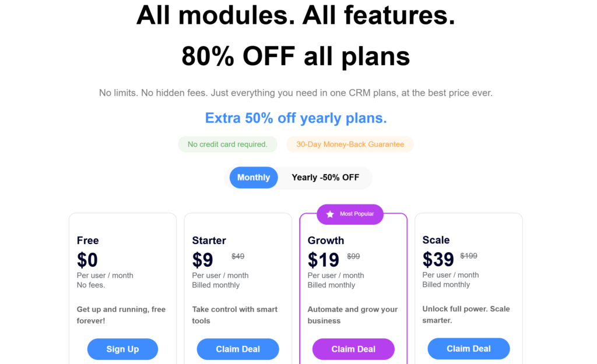Select the Scale plan title
This screenshot has height=364, width=597.
pos(436,240)
